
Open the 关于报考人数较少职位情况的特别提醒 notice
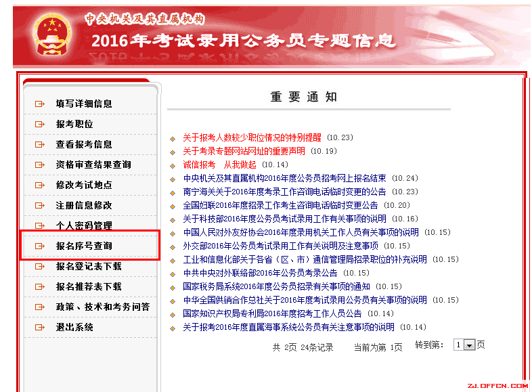pos(252,137)
